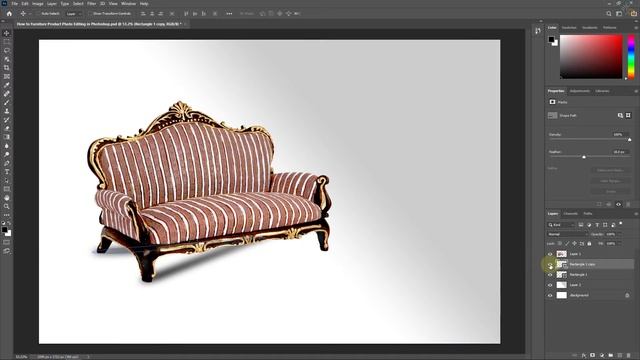Open the Color panel options menu

[636, 28]
